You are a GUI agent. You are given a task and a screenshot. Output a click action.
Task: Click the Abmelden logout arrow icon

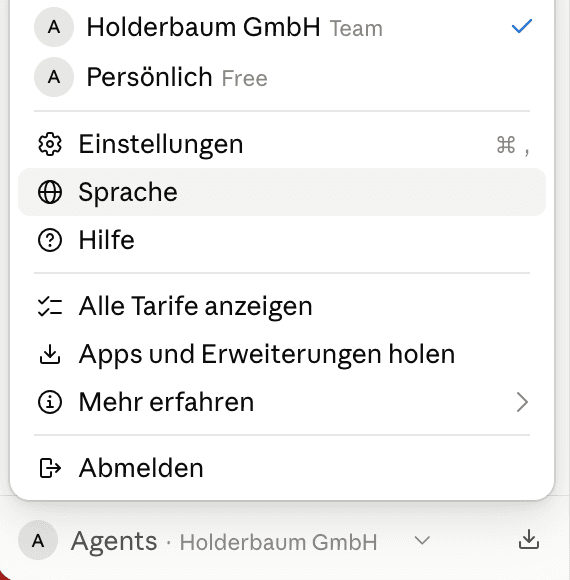(50, 468)
